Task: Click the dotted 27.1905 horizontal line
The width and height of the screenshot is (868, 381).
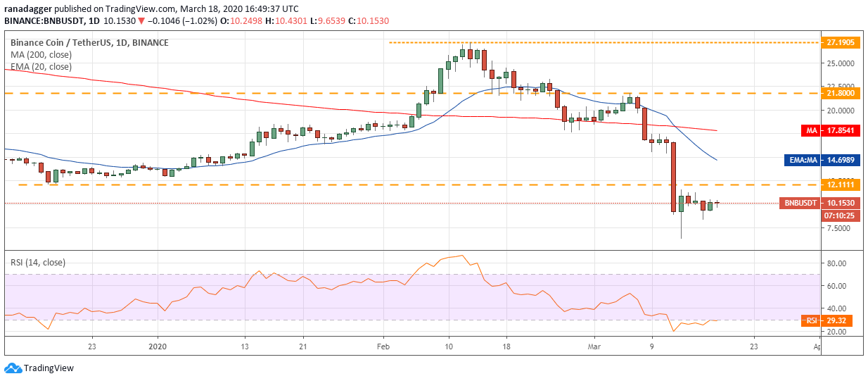Action: pyautogui.click(x=605, y=42)
